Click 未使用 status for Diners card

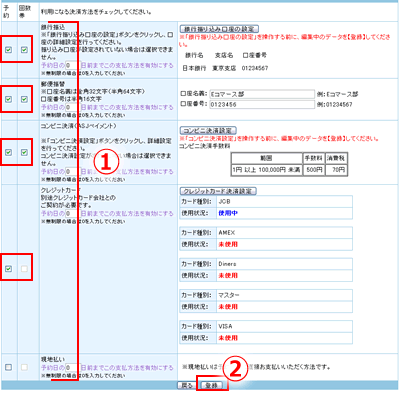(x=228, y=276)
